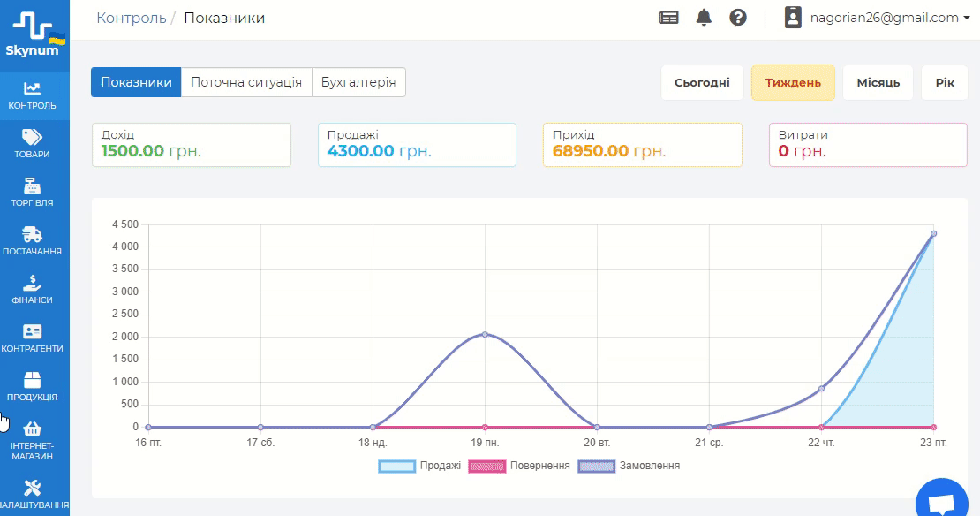Open the Фінанси section
Image resolution: width=980 pixels, height=516 pixels.
point(33,290)
